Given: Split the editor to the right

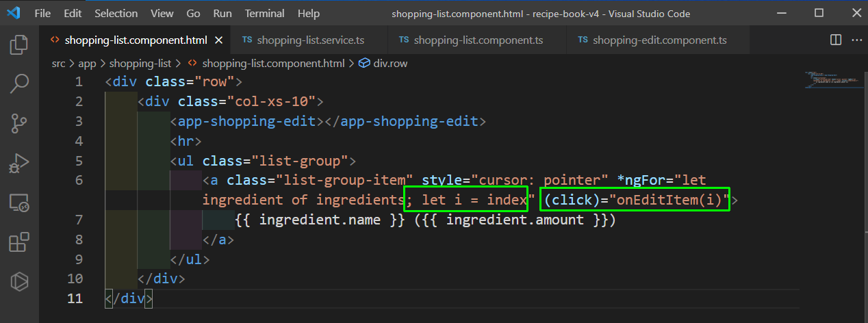Looking at the screenshot, I should pos(835,40).
